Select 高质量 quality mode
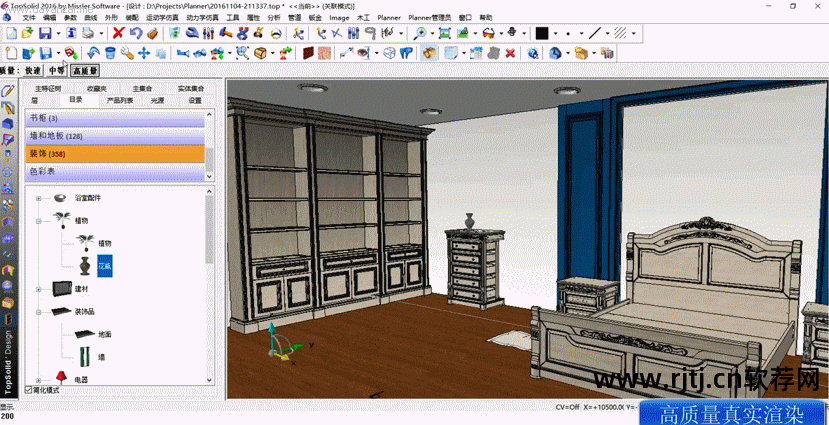The width and height of the screenshot is (829, 425). [85, 70]
